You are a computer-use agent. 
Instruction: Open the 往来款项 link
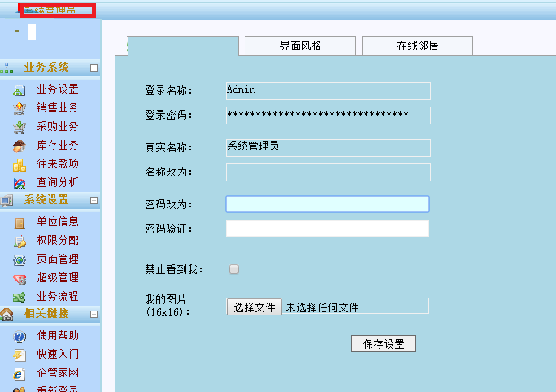pos(58,164)
